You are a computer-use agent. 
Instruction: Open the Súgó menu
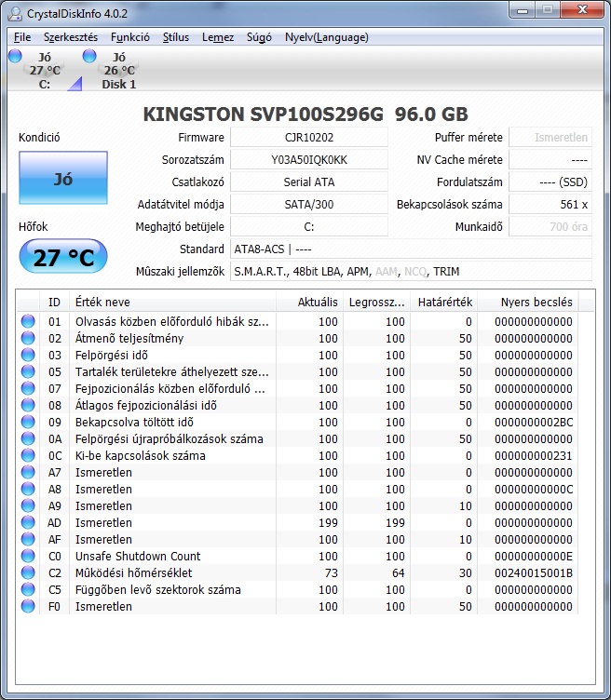(x=259, y=37)
